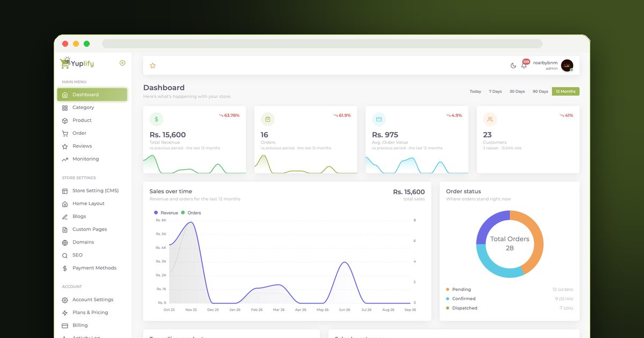Viewport: 644px width, 338px height.
Task: Click the Dispatched status legend row
Action: pyautogui.click(x=509, y=308)
